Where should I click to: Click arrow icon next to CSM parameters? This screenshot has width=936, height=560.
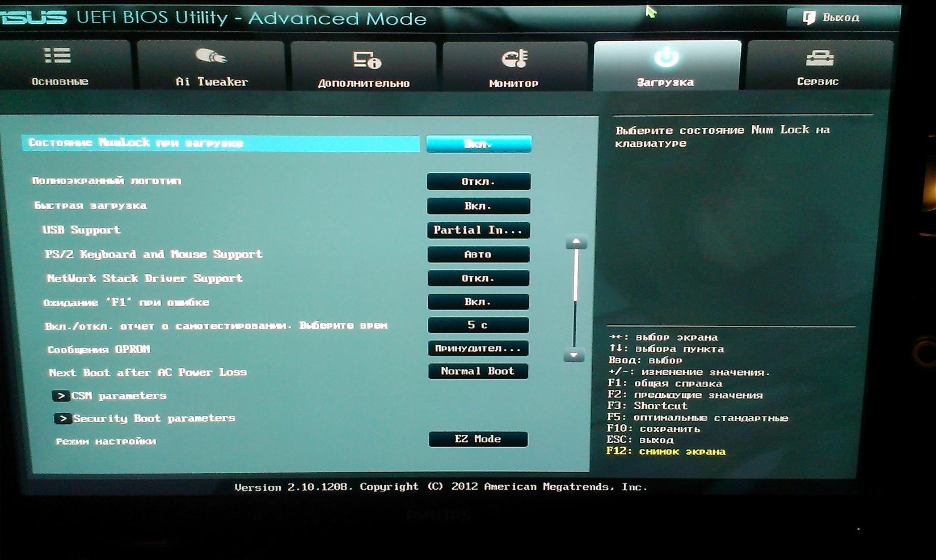point(61,396)
